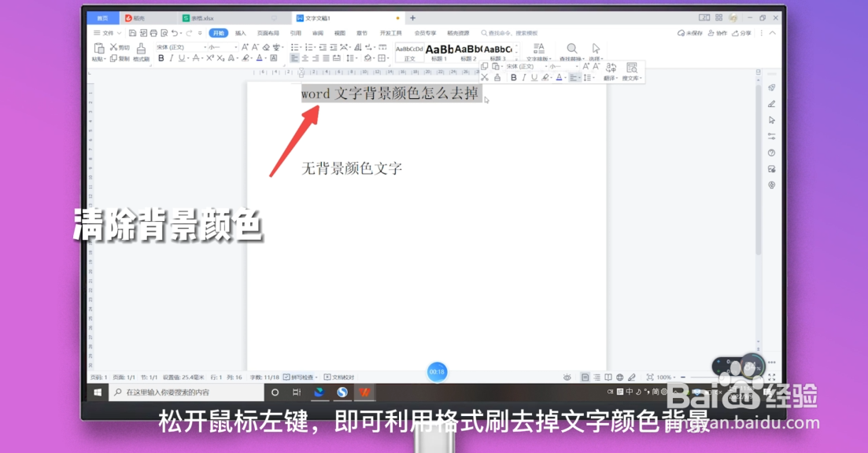Save the document with the save icon
Screen dimensions: 868x453
click(x=132, y=33)
